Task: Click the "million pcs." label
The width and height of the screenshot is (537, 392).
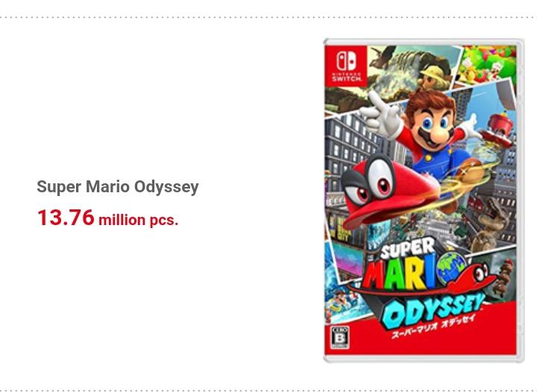Action: (x=139, y=220)
